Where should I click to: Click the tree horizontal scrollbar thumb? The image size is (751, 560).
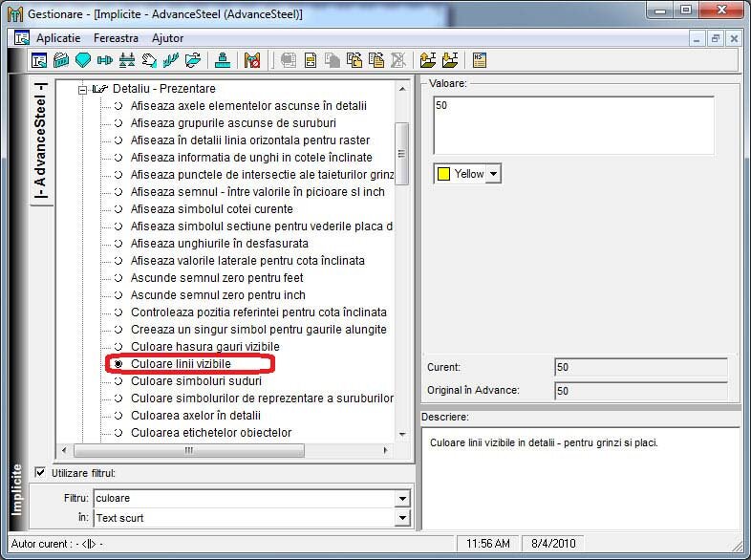click(189, 450)
